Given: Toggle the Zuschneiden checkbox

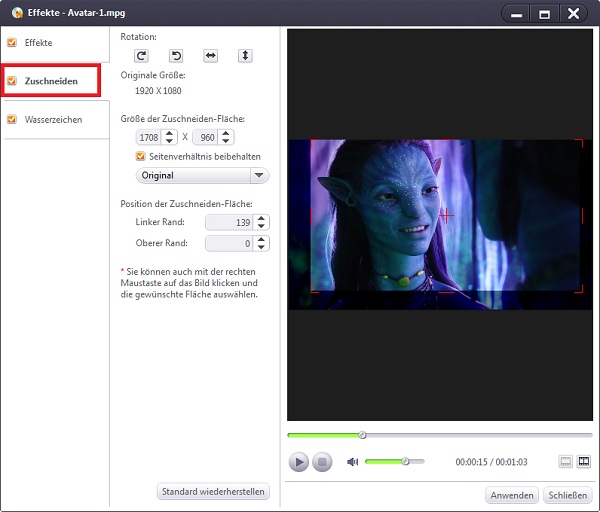Looking at the screenshot, I should pyautogui.click(x=12, y=81).
